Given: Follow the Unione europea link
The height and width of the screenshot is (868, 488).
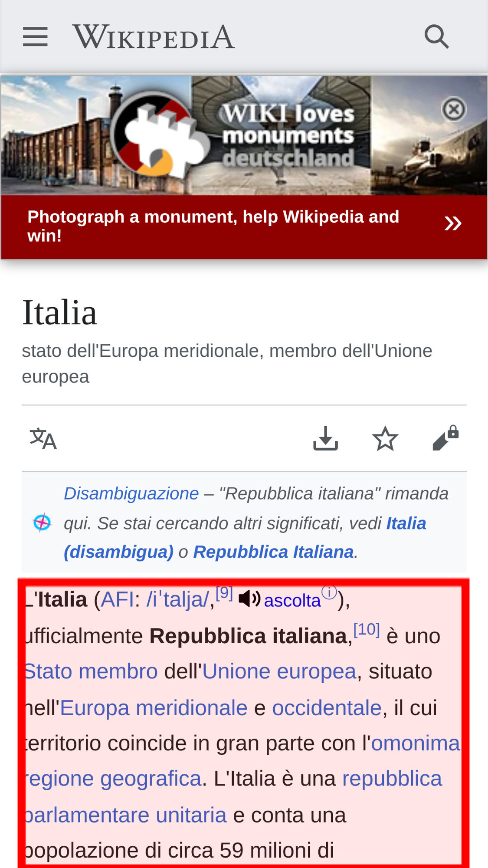Looking at the screenshot, I should point(279,671).
